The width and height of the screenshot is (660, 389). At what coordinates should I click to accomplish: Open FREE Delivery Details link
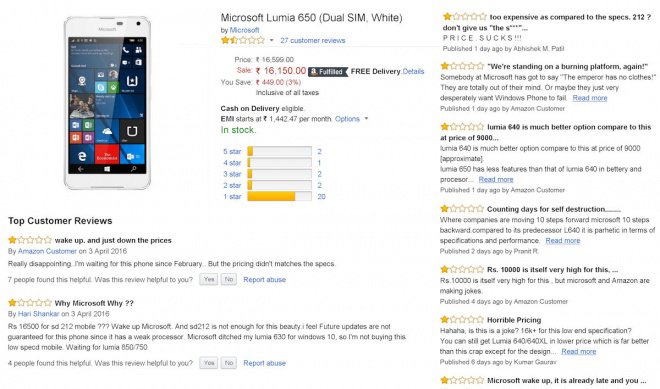[413, 72]
